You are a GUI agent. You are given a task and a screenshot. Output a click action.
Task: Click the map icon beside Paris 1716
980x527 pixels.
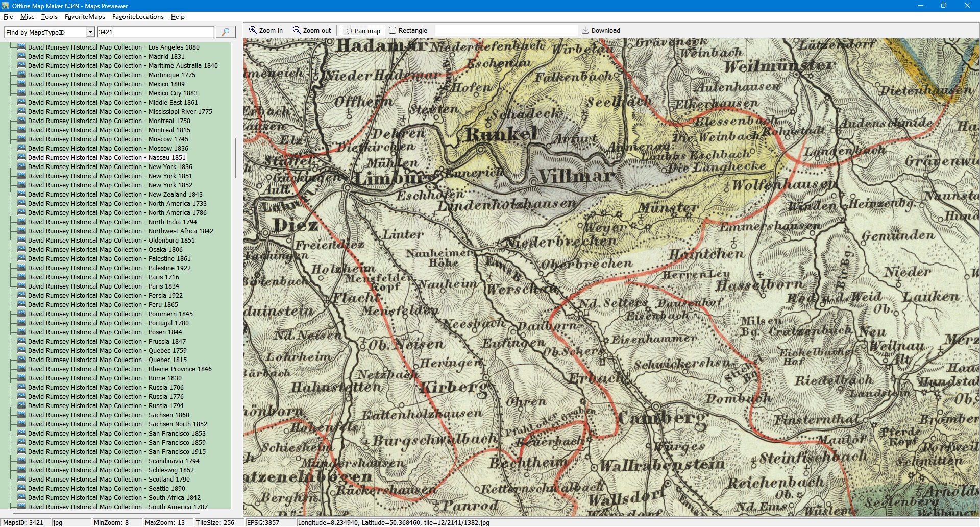click(21, 277)
